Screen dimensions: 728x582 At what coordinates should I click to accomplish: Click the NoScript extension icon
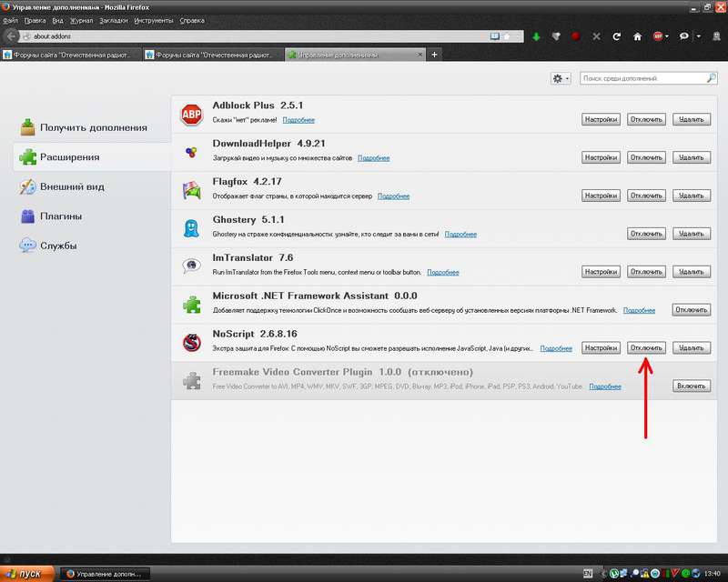tap(191, 343)
